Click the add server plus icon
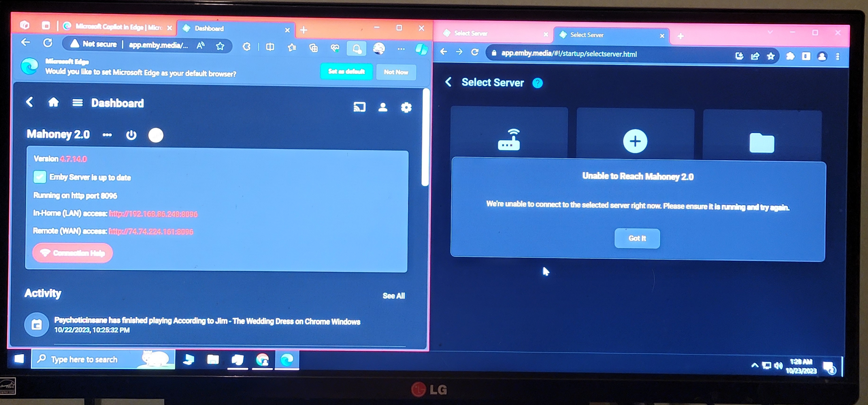Image resolution: width=868 pixels, height=405 pixels. 635,141
